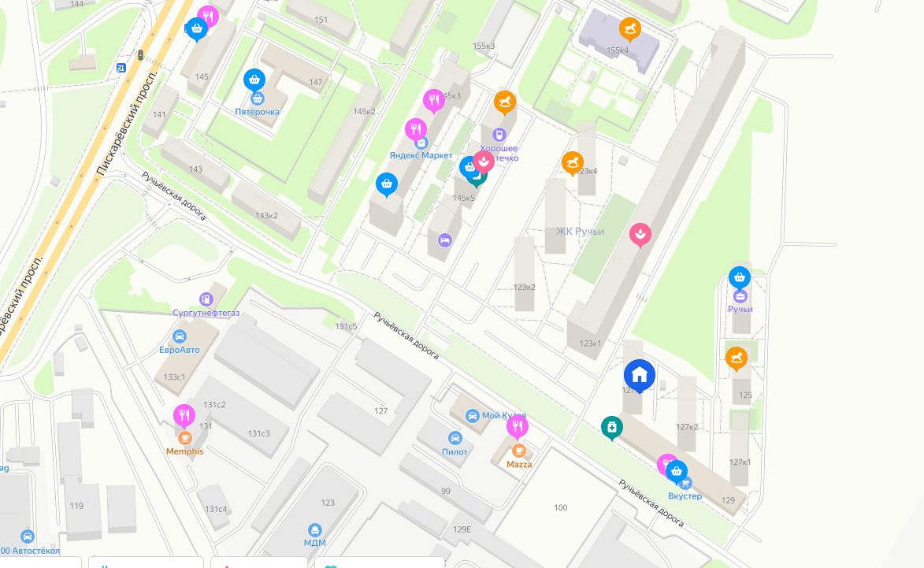
Task: Select the blue grocery marker above Вкустер
Action: (x=677, y=471)
